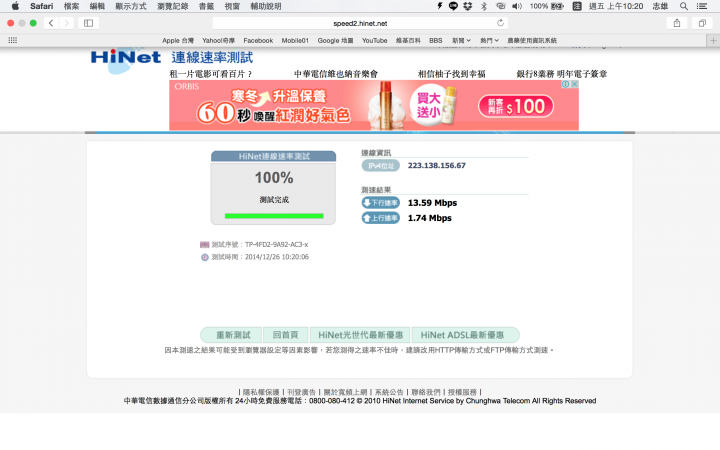This screenshot has width=720, height=450.
Task: Close the ORBIS ad banner
Action: click(574, 84)
